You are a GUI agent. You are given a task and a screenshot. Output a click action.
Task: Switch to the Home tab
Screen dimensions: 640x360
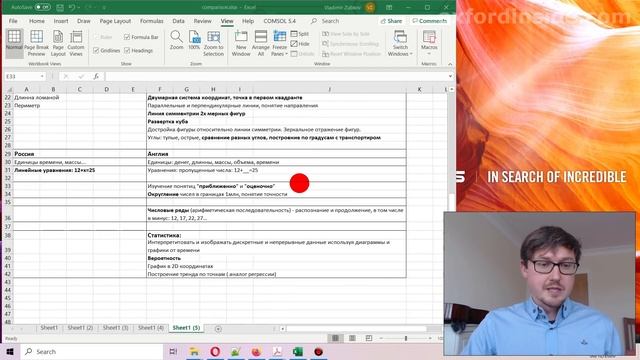37,21
